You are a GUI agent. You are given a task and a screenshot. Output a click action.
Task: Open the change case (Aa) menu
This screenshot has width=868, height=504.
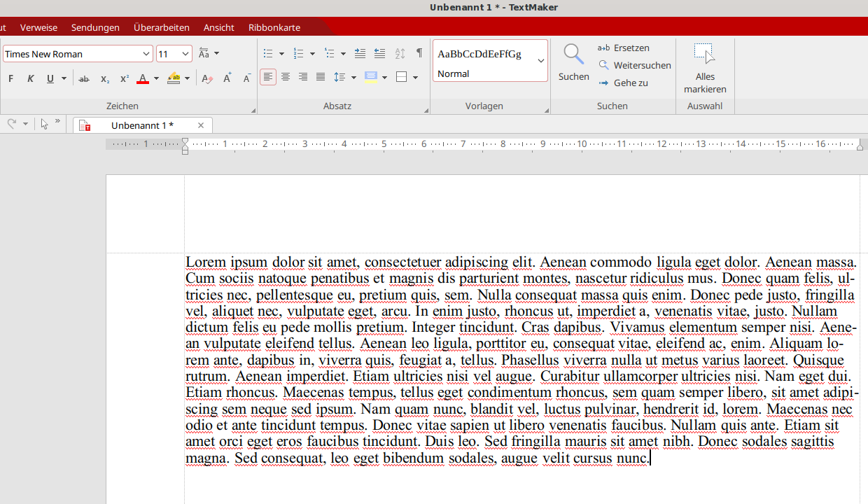[209, 54]
